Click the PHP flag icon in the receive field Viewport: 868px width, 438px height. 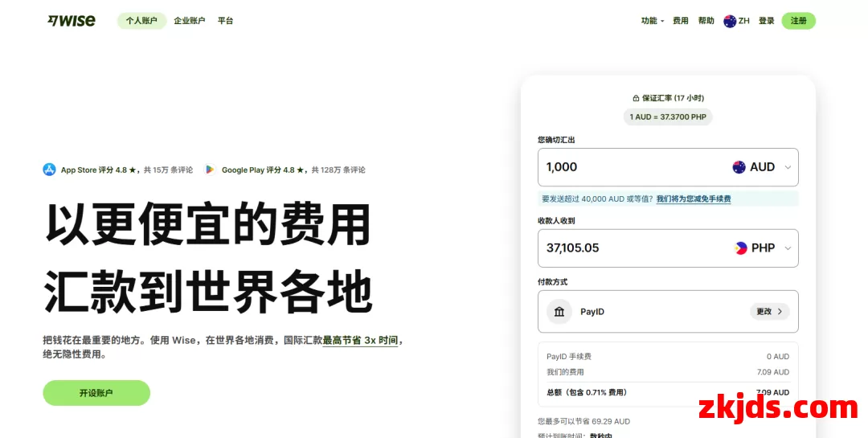click(x=740, y=248)
